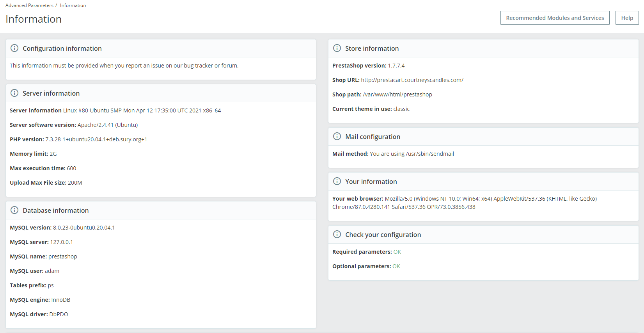
Task: Click Memory limit 2G value
Action: pyautogui.click(x=53, y=154)
